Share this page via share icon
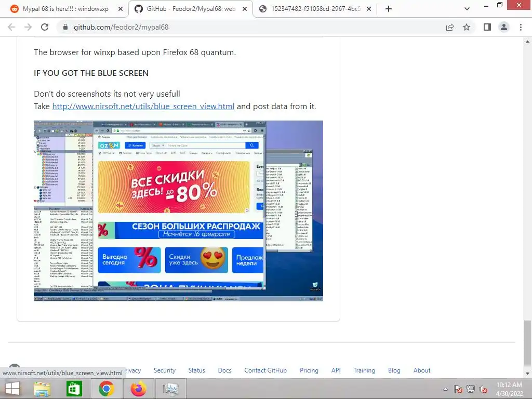Viewport: 532px width, 399px height. pos(450,27)
